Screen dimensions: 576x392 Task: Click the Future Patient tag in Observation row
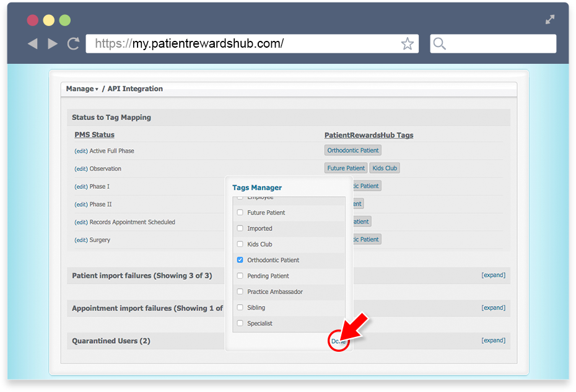346,168
